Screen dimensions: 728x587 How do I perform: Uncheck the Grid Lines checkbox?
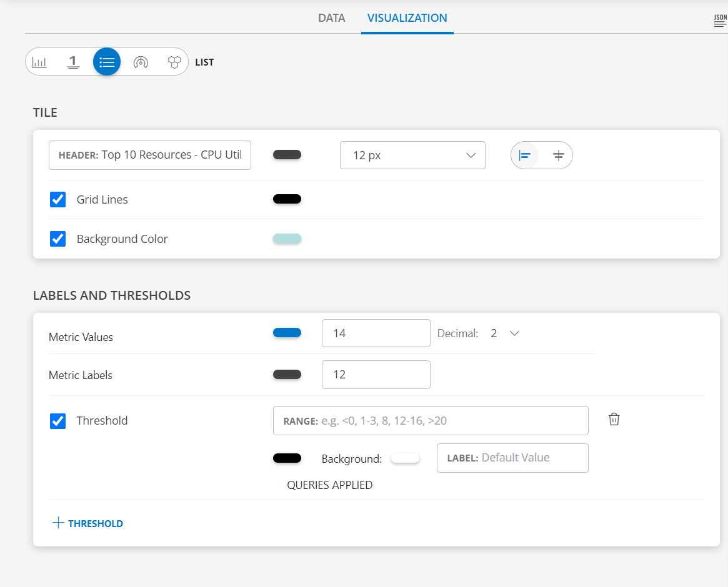point(57,199)
